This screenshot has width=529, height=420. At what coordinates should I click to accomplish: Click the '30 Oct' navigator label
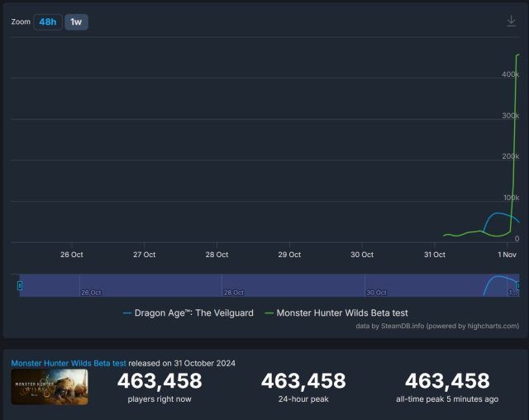[x=377, y=293]
